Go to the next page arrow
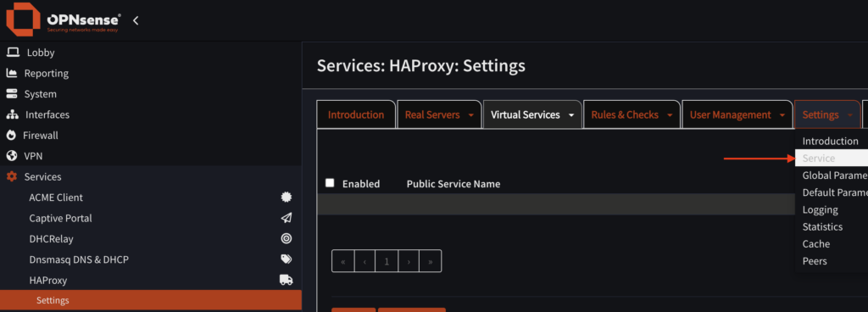868x312 pixels. [x=409, y=261]
